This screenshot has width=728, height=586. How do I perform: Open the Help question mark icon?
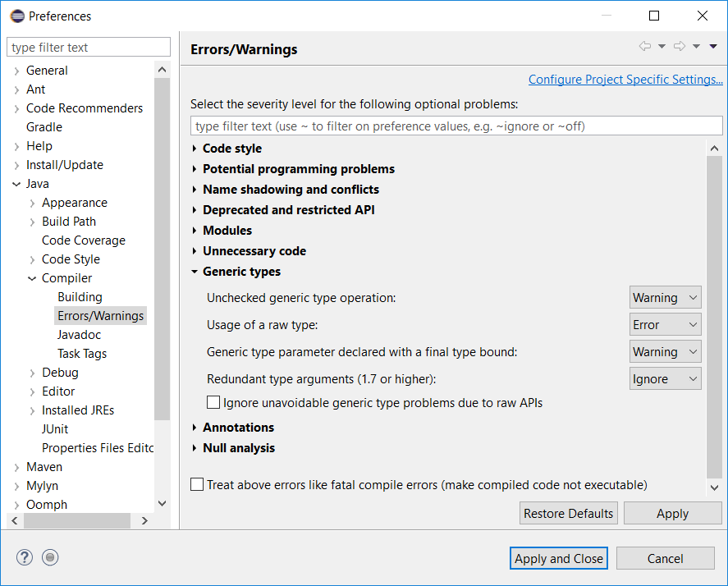[x=25, y=557]
